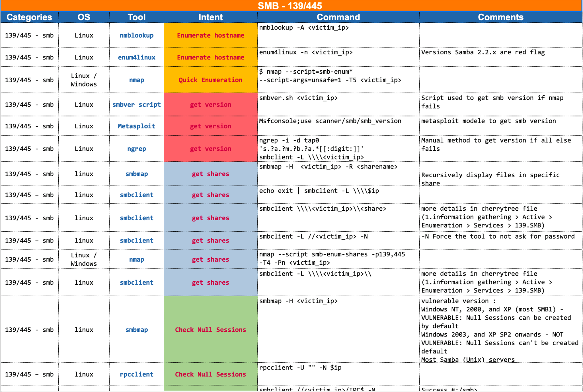Select the "Quick Enumeration" intent cell

coord(211,80)
